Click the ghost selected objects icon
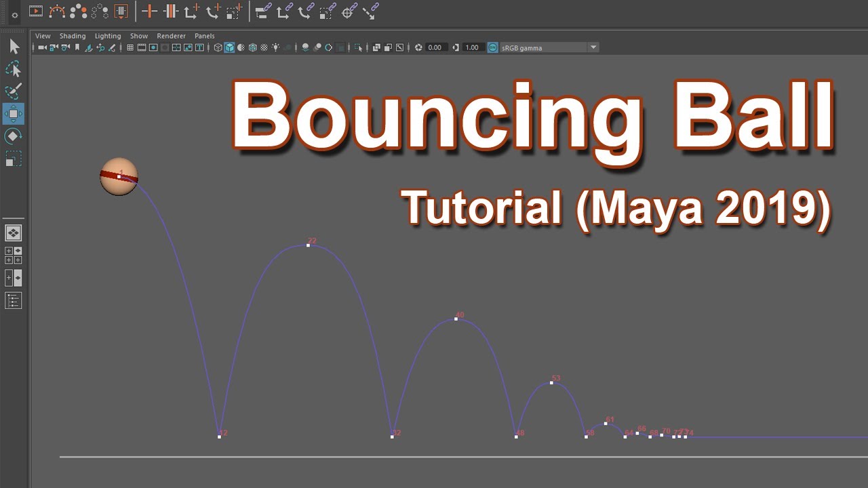This screenshot has width=868, height=488. coord(78,11)
